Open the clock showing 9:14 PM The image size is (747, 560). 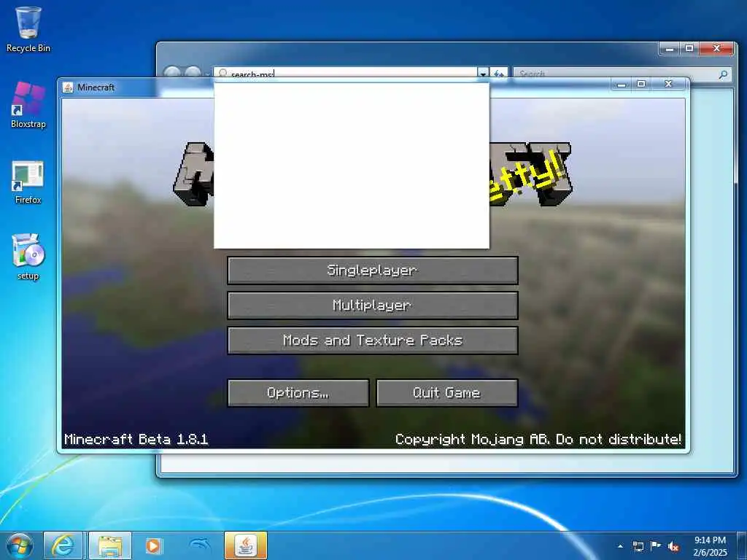pyautogui.click(x=710, y=545)
